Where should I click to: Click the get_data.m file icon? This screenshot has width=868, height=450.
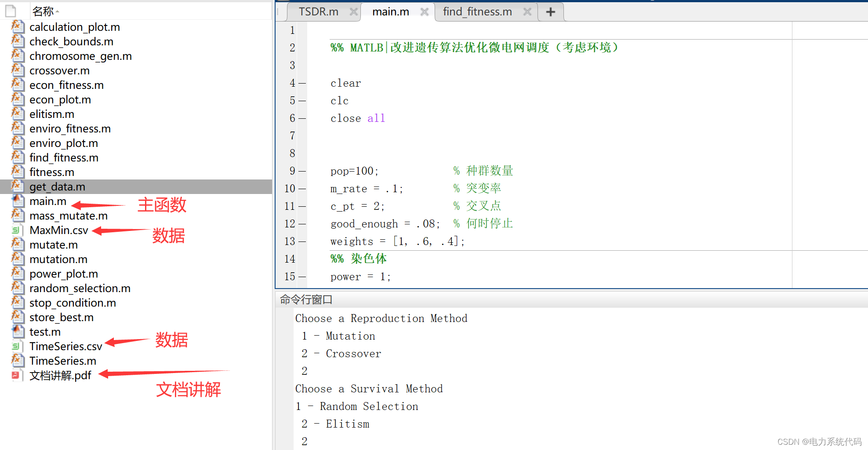pos(18,187)
